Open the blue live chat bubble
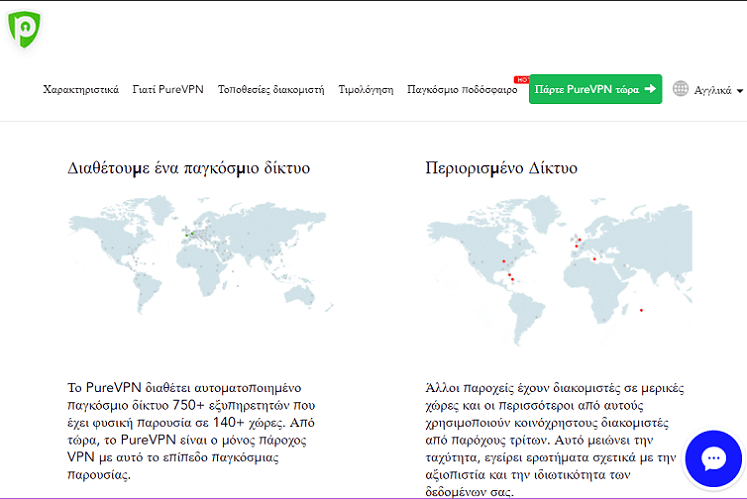 713,458
